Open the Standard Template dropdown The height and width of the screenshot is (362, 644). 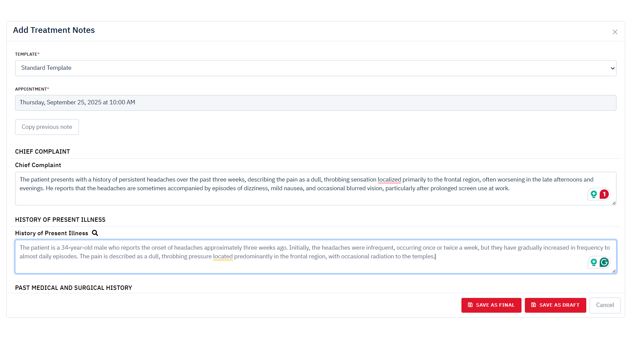(x=315, y=68)
